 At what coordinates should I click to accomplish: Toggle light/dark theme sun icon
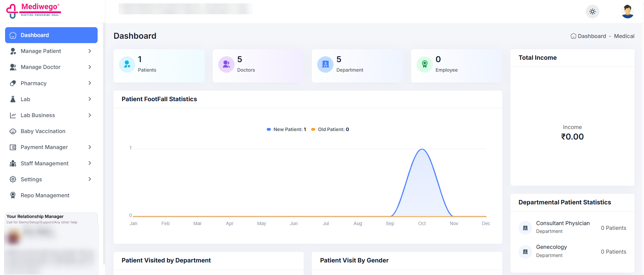(x=592, y=12)
